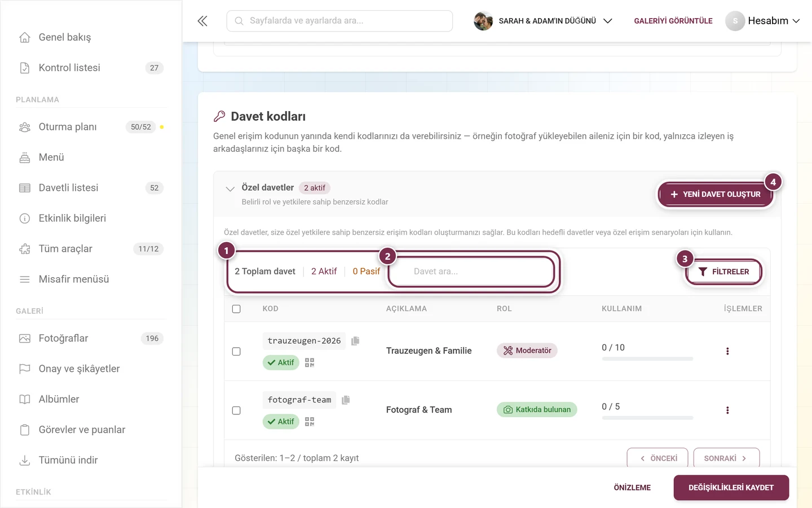Show QR code for trauzeugen-2026
812x508 pixels.
click(x=310, y=362)
